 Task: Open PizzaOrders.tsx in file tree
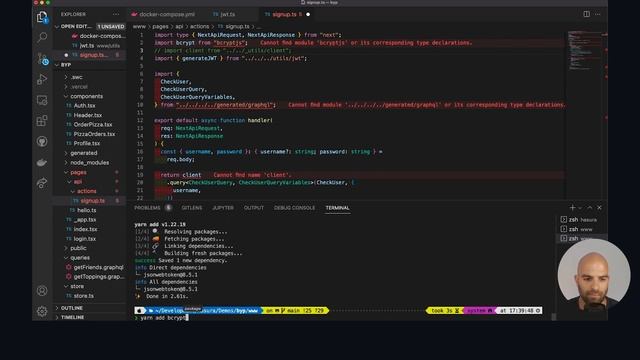click(x=89, y=134)
